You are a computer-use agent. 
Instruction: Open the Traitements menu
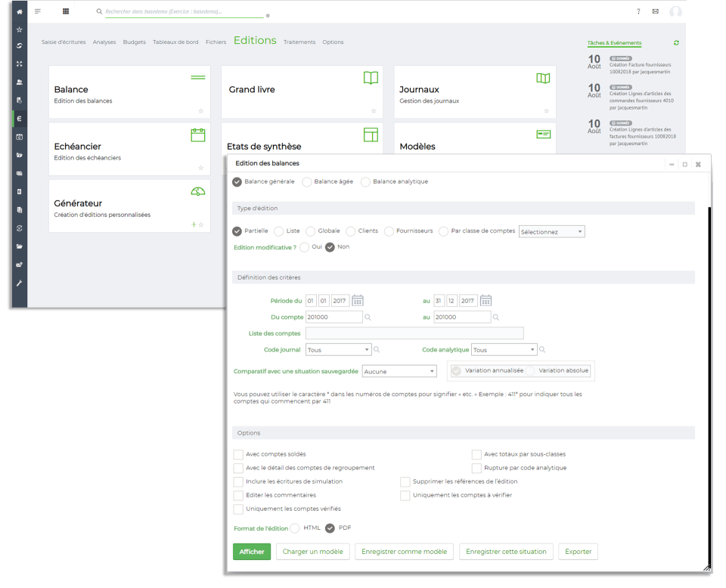[299, 42]
